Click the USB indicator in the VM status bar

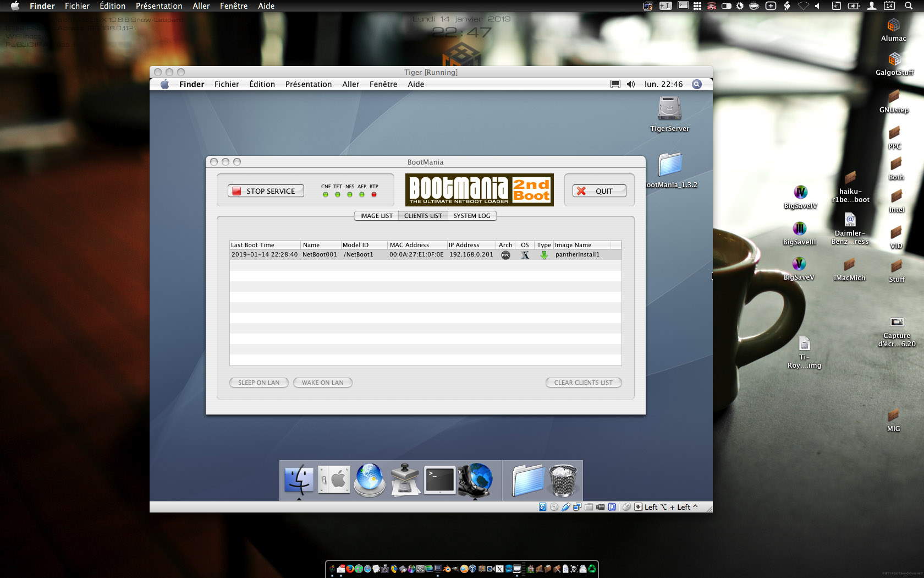point(565,507)
